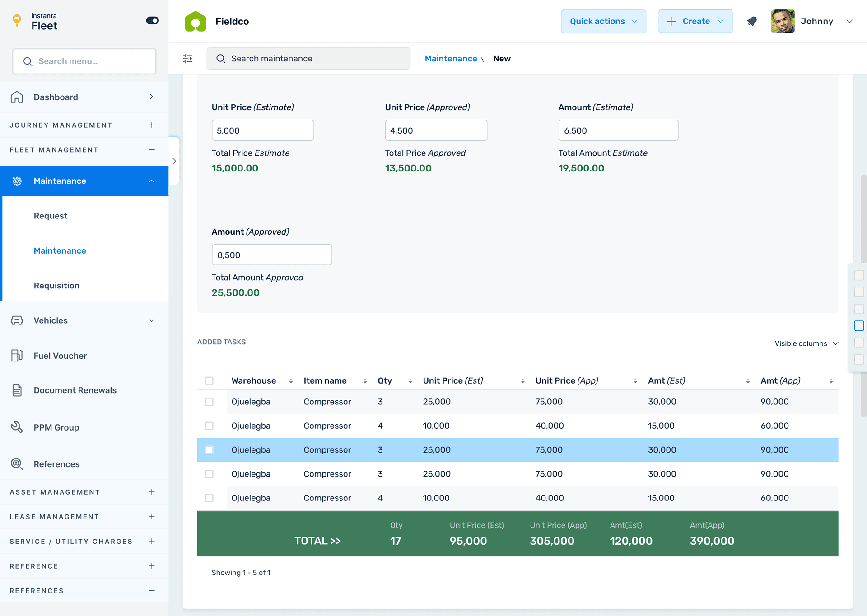Toggle the dark mode switch
Viewport: 867px width, 616px height.
click(x=152, y=21)
